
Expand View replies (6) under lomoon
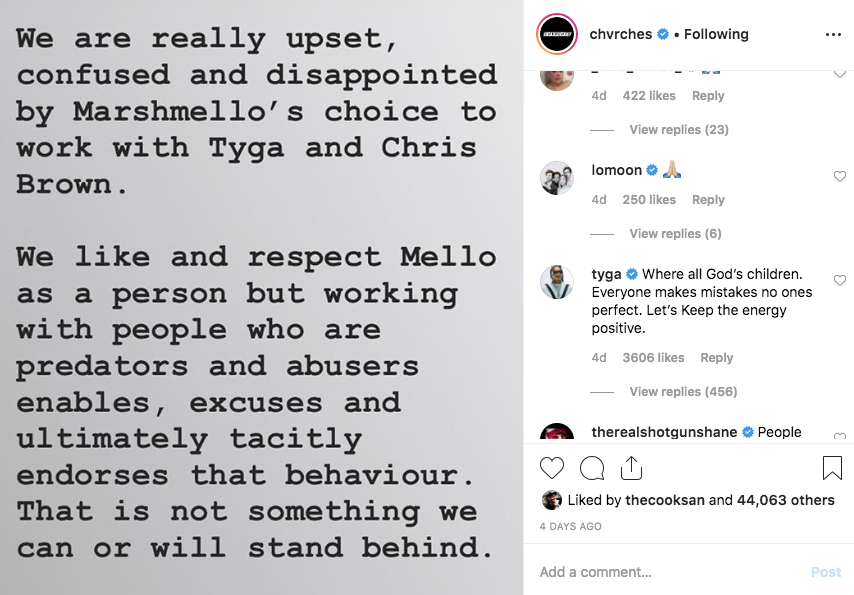pyautogui.click(x=674, y=234)
